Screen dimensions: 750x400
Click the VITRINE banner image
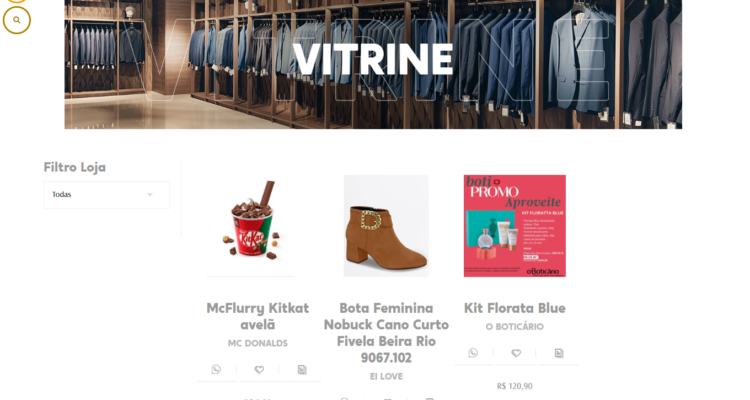[373, 64]
